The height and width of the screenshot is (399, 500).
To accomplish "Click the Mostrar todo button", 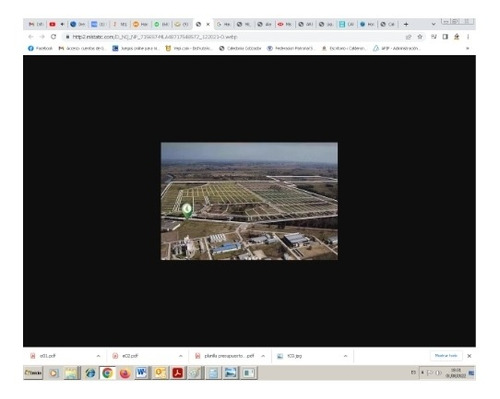I will coord(446,356).
